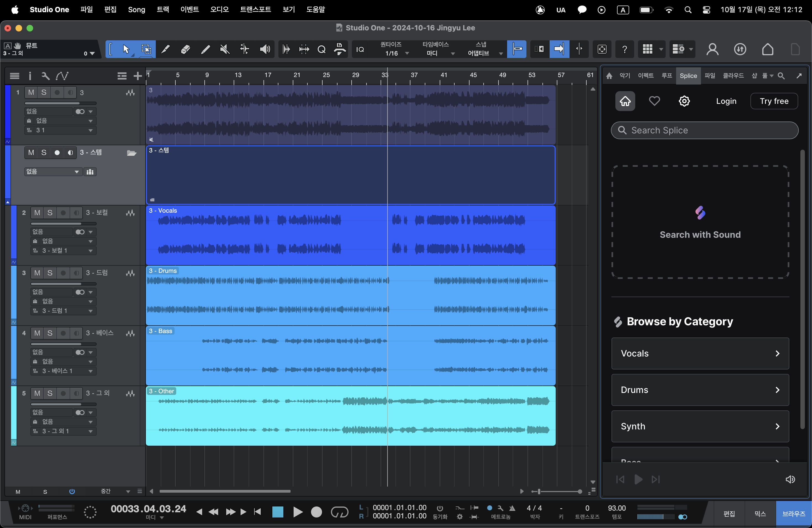
Task: Switch to the 루프 browser tab
Action: point(667,76)
